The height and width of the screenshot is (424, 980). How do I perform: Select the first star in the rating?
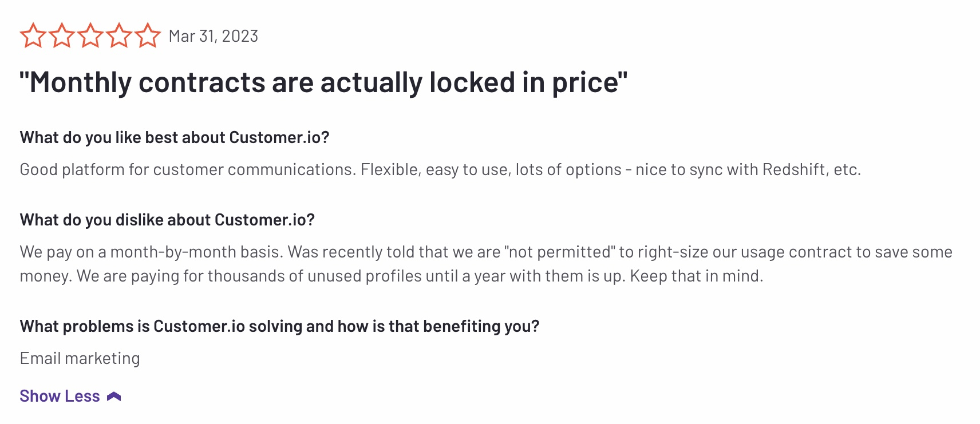click(x=34, y=35)
